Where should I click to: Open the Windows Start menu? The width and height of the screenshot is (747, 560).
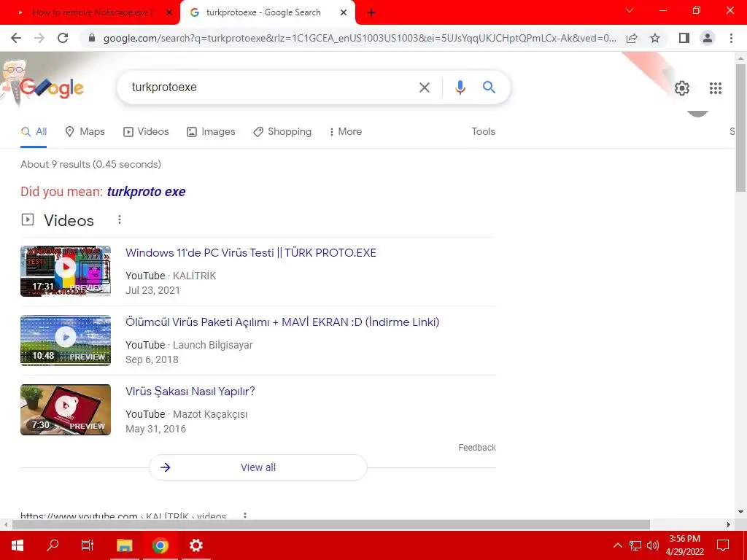(x=18, y=545)
